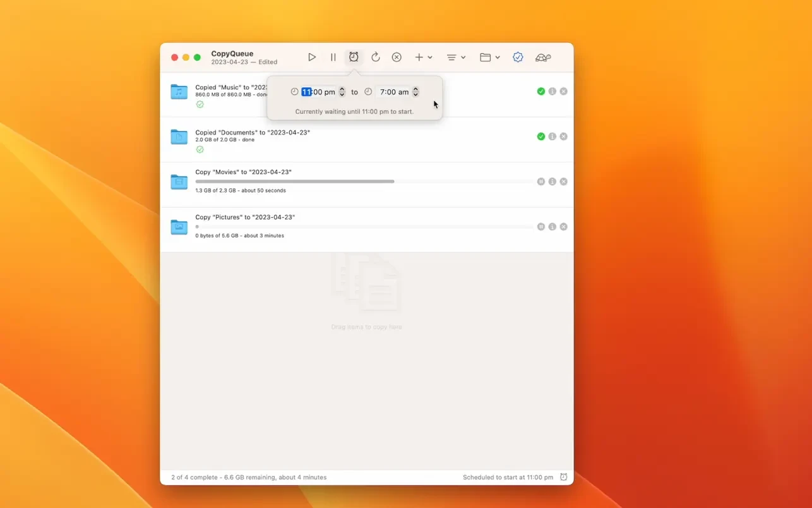Image resolution: width=812 pixels, height=508 pixels.
Task: Toggle the turtle slow mode icon
Action: (543, 57)
